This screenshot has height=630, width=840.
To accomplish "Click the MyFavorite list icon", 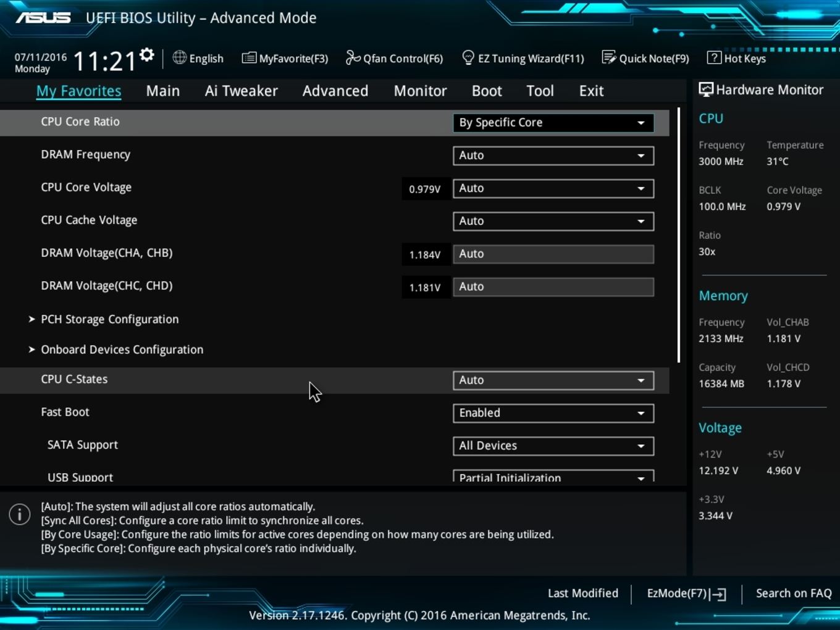I will (249, 58).
